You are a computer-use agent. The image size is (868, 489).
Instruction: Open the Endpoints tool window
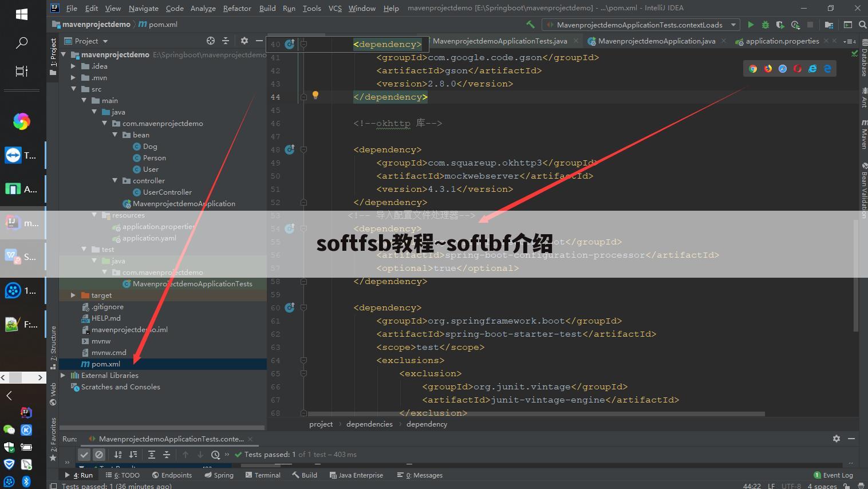172,475
